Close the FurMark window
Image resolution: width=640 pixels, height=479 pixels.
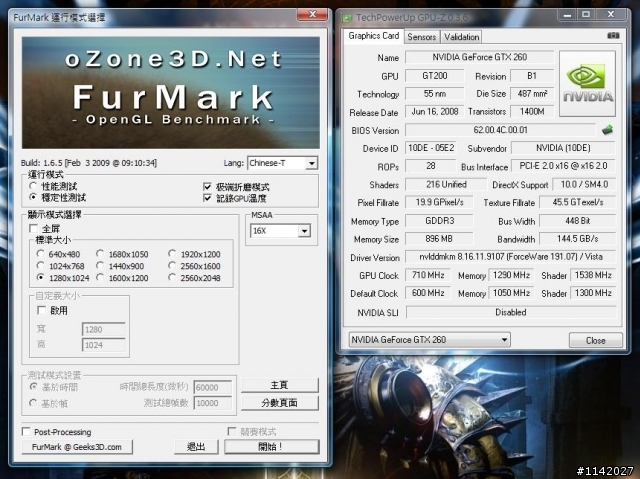click(x=312, y=15)
